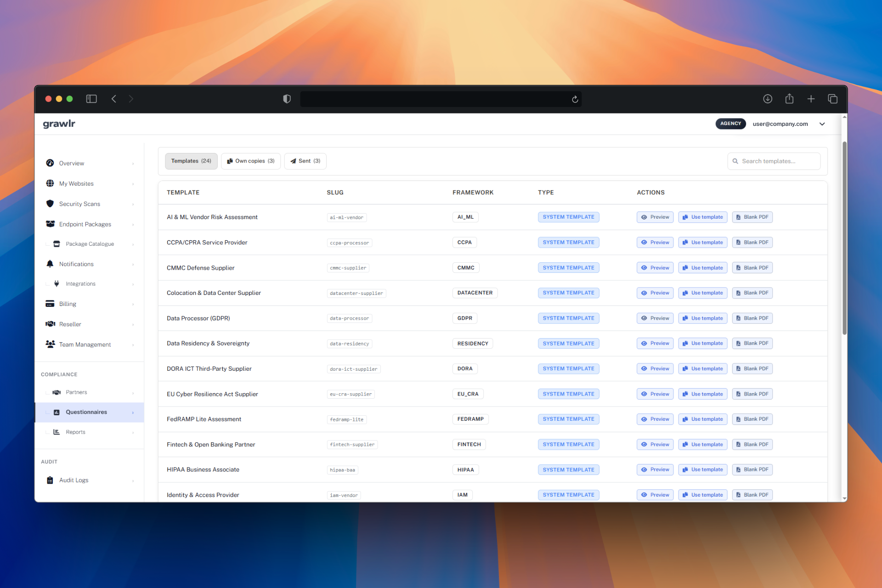Switch to the Own copies (3) tab
The height and width of the screenshot is (588, 882).
(251, 161)
